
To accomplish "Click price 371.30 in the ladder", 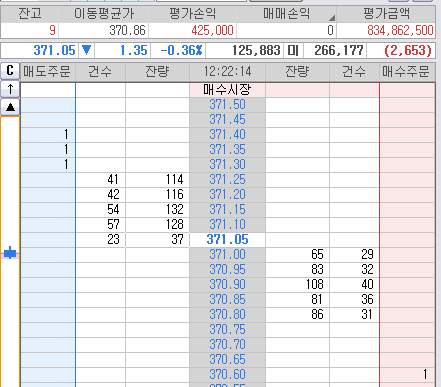I will pos(227,165).
